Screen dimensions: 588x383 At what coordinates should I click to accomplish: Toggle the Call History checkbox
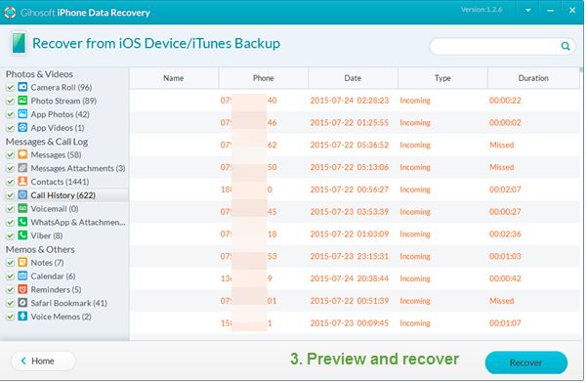pos(10,195)
